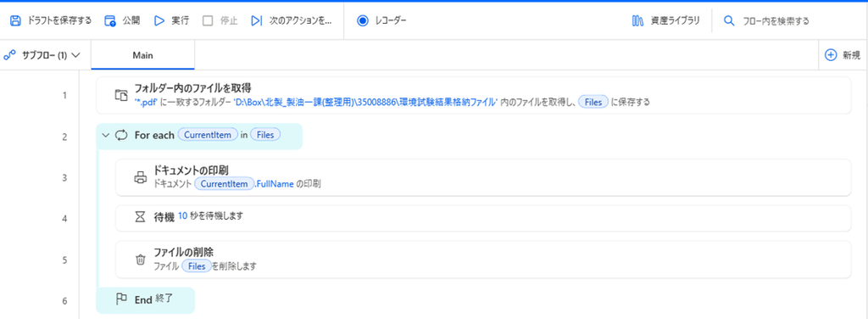Viewport: 868px width, 319px height.
Task: Click CurrentItem chip in print action
Action: 224,184
